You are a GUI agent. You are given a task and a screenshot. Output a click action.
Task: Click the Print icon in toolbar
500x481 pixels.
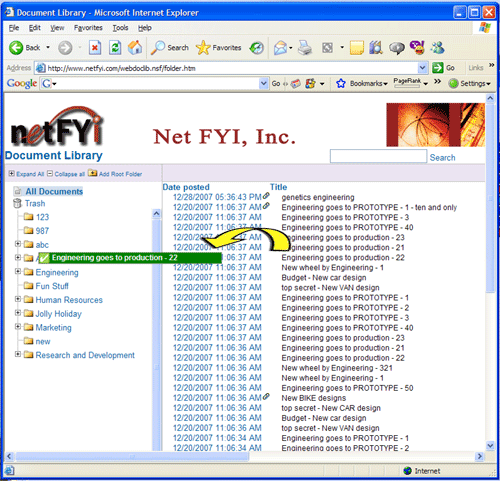click(305, 48)
